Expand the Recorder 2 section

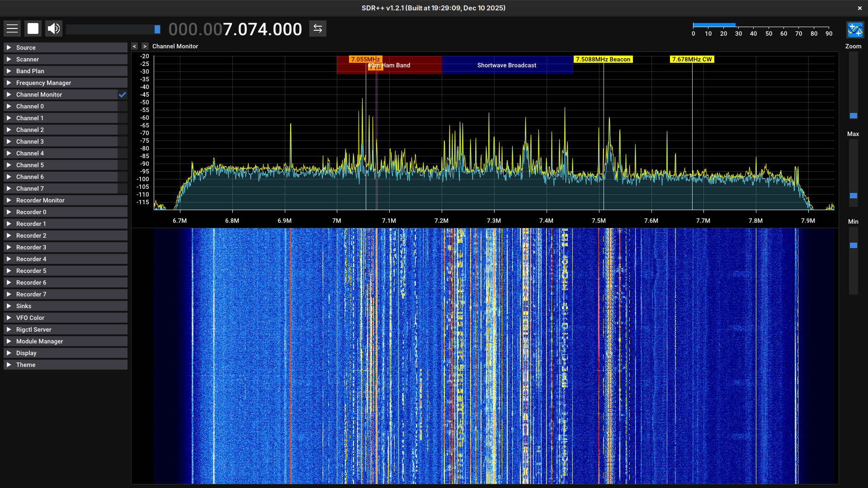tap(31, 236)
